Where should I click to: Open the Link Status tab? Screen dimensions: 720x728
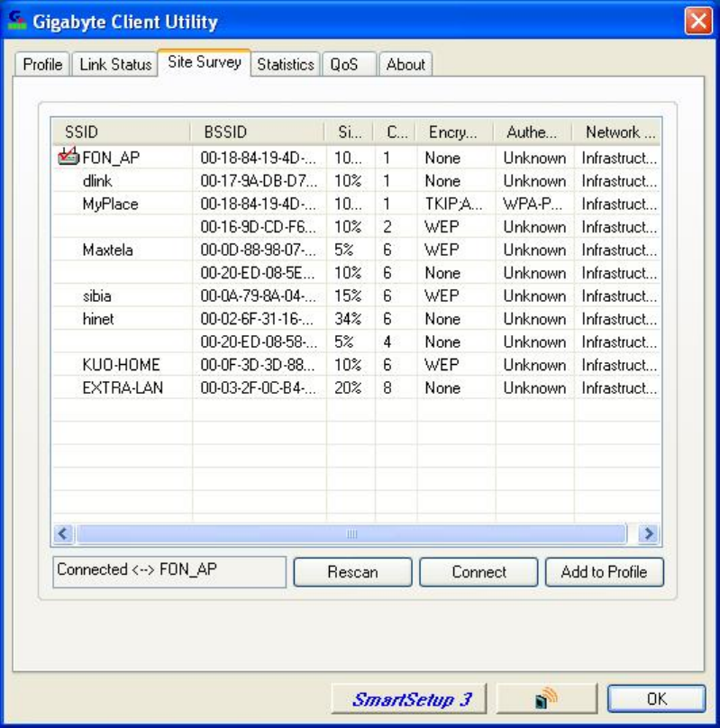[x=115, y=64]
